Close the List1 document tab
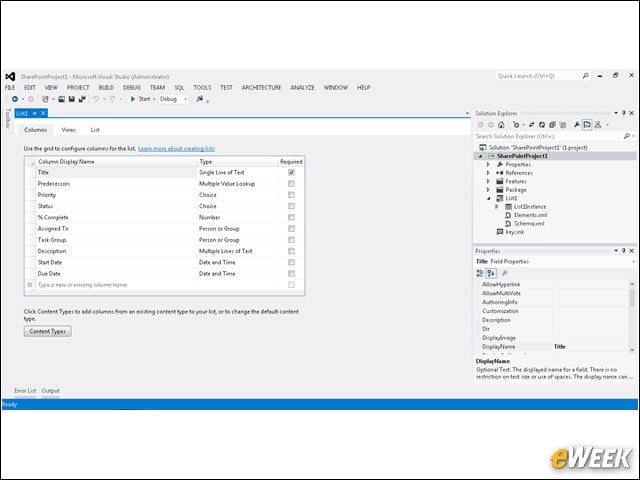 [43, 113]
